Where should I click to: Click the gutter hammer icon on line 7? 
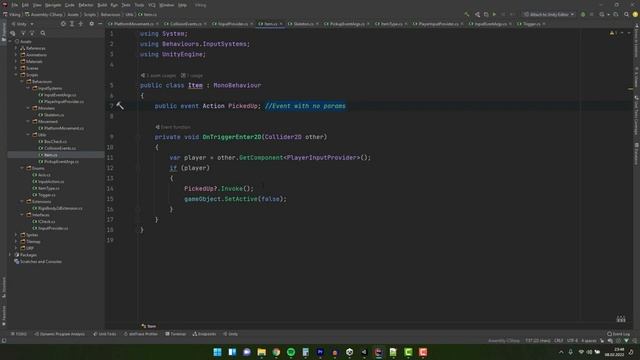point(120,106)
